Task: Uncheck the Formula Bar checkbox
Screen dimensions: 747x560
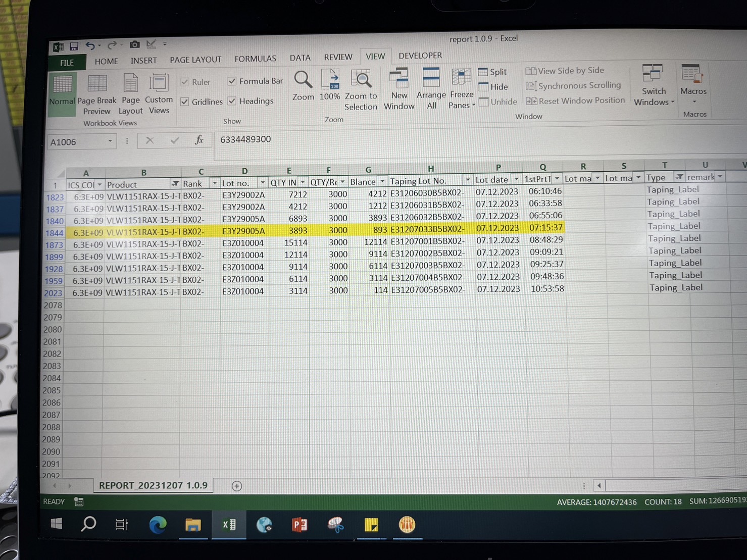Action: coord(232,81)
